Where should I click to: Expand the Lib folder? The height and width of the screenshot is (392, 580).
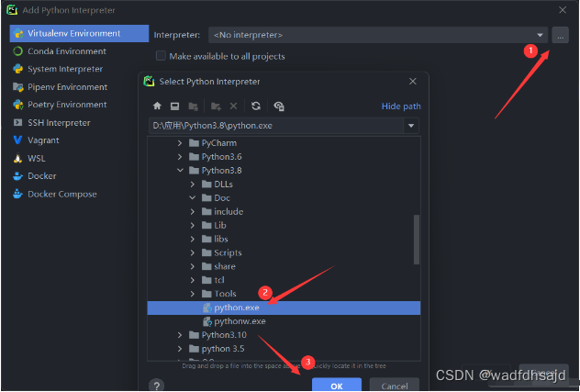[193, 225]
